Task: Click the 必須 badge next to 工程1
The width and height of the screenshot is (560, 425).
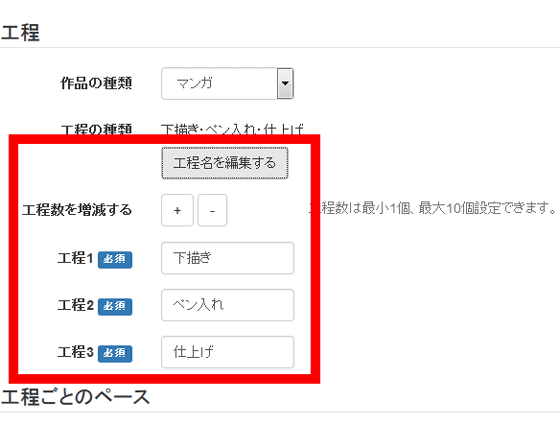Action: (x=115, y=260)
